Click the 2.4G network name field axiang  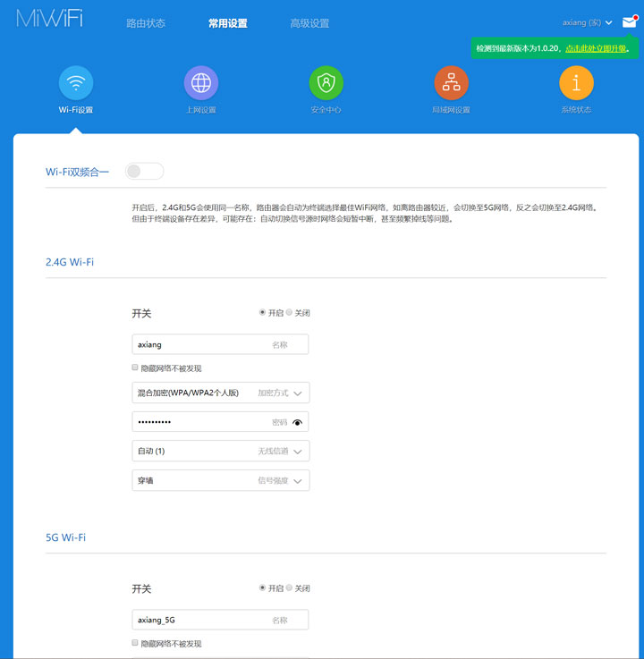(x=220, y=344)
